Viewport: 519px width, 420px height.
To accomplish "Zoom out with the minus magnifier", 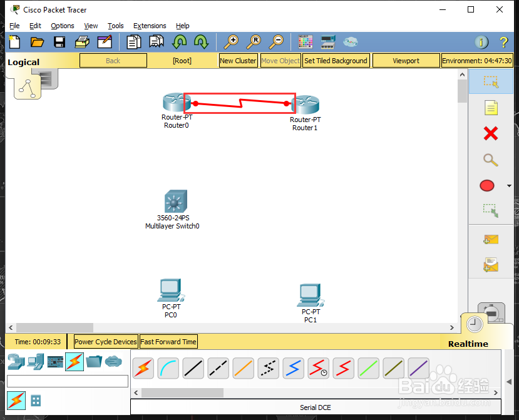I will click(x=276, y=42).
